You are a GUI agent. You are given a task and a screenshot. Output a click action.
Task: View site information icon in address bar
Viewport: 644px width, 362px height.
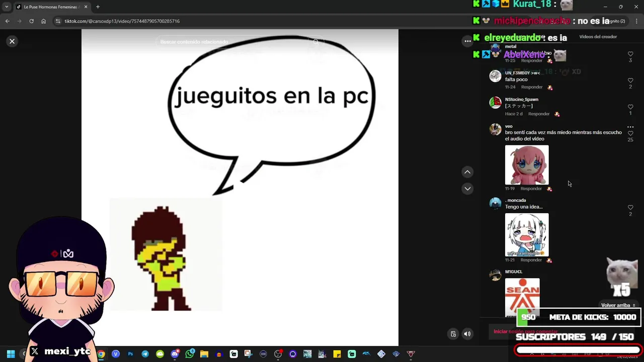tap(58, 21)
